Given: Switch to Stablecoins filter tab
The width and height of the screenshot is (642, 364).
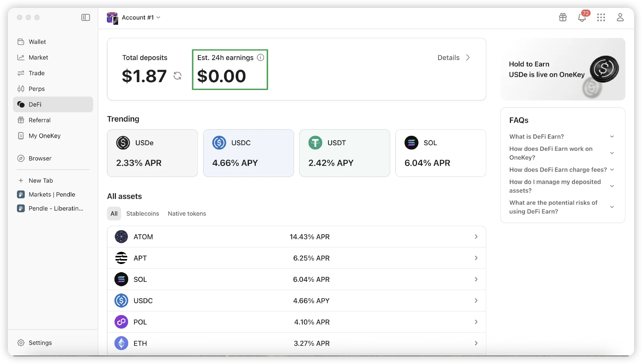Looking at the screenshot, I should pyautogui.click(x=143, y=214).
